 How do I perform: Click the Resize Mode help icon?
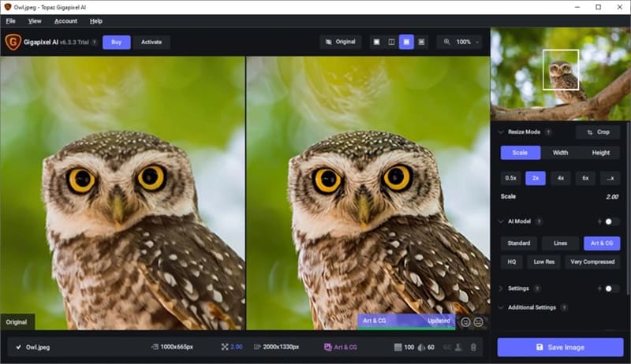pyautogui.click(x=548, y=132)
